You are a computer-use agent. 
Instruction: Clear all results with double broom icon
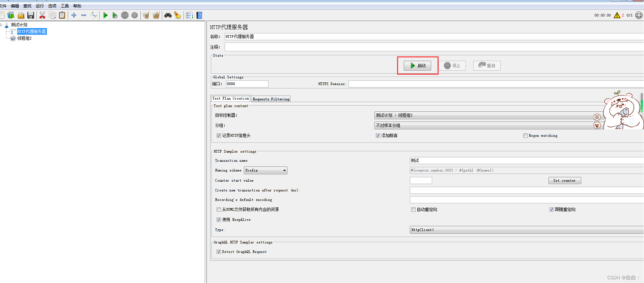click(x=156, y=15)
